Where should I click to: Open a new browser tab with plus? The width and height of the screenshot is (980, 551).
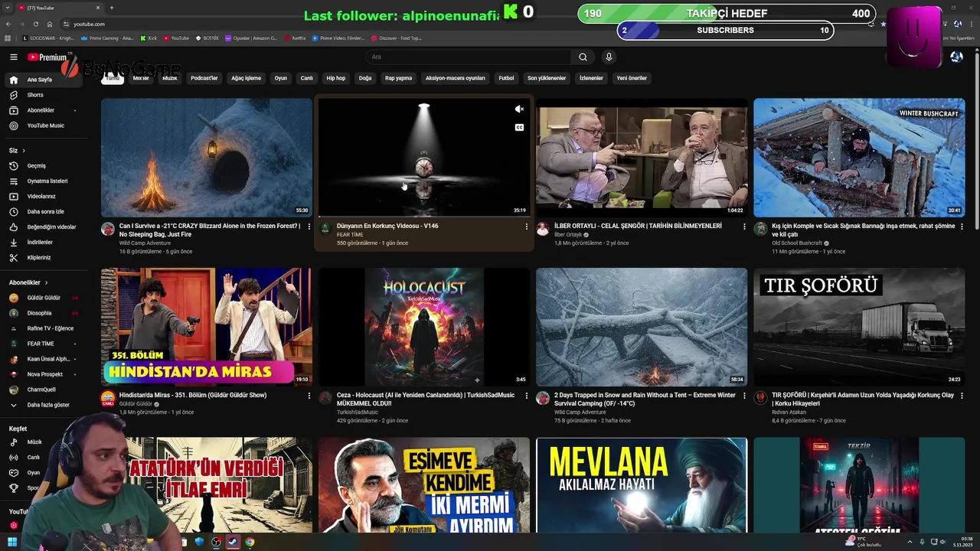[x=112, y=8]
